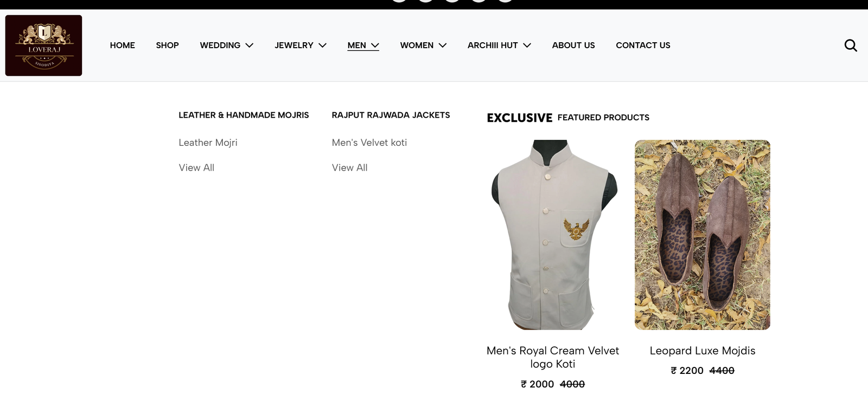Open the Archiii Hut chevron
Screen dimensions: 868x414
527,46
